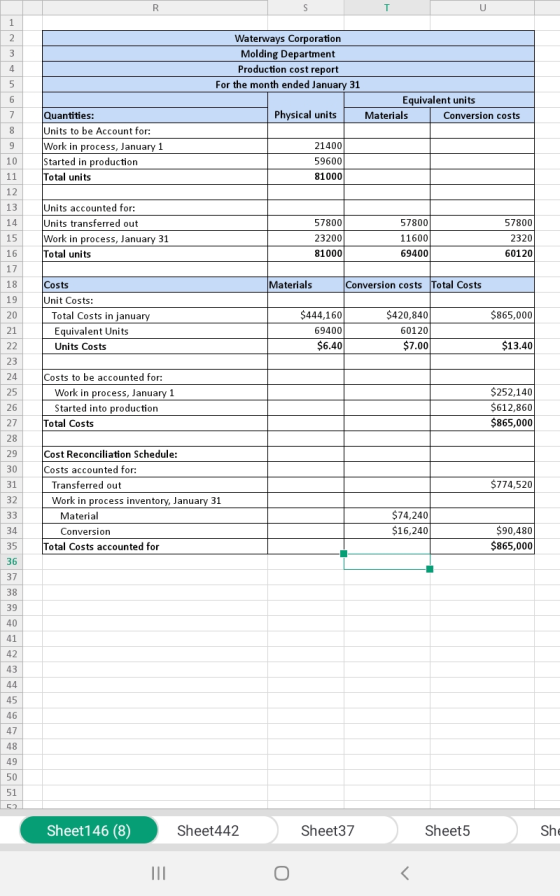Click the 'Transferred out' label
560x896 pixels.
click(86, 485)
